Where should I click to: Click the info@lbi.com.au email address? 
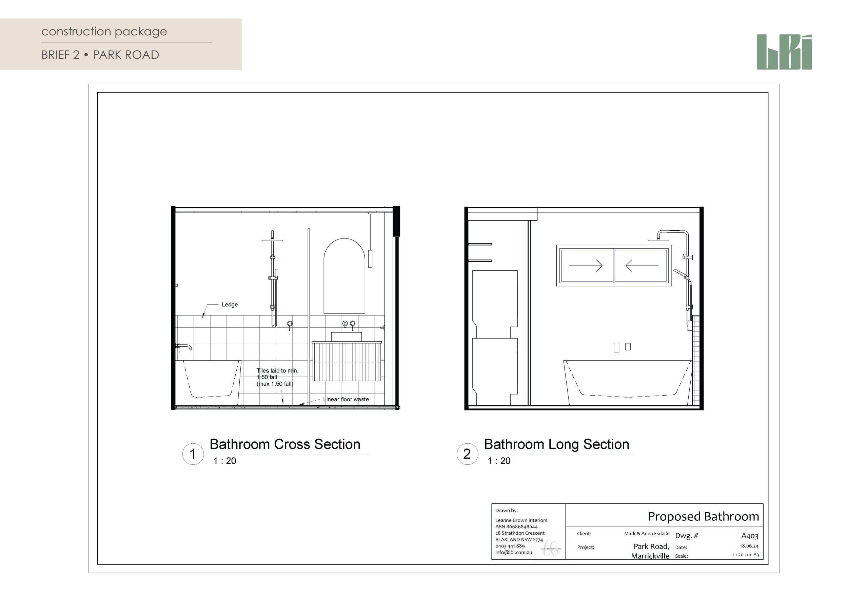coord(513,552)
